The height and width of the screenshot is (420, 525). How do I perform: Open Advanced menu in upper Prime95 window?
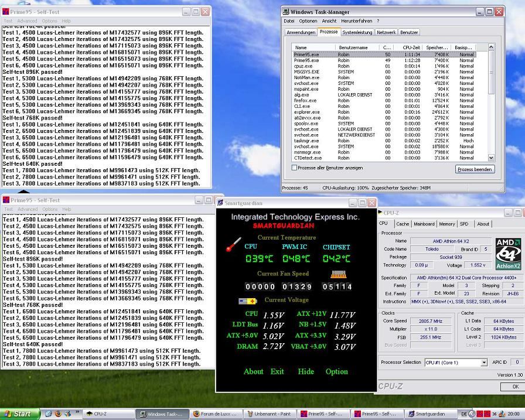(27, 21)
